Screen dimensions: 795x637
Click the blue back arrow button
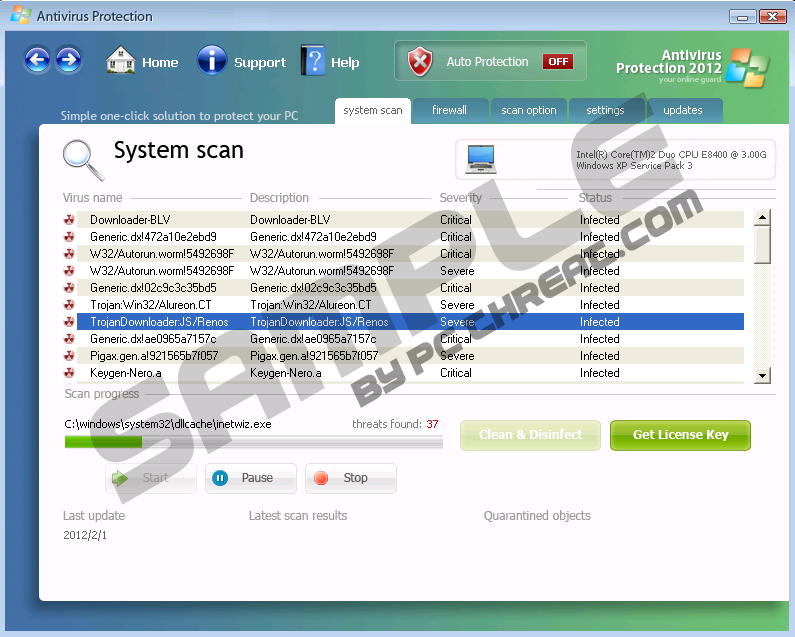(37, 61)
